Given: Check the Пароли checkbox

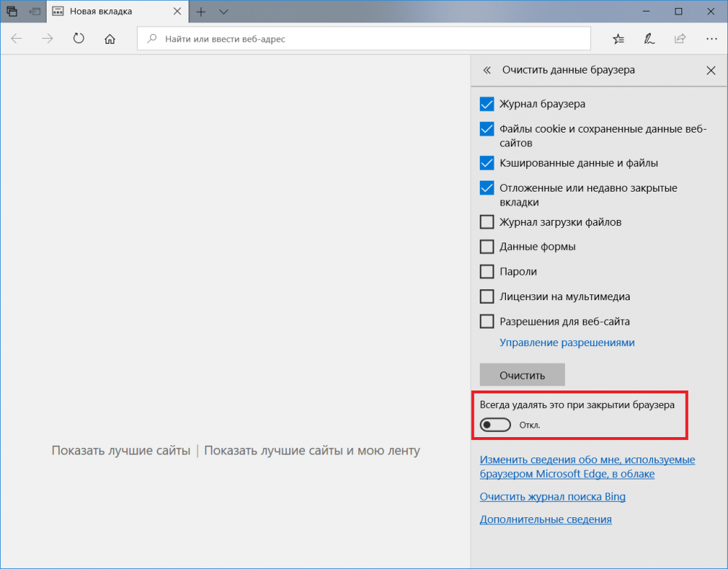Looking at the screenshot, I should [486, 271].
